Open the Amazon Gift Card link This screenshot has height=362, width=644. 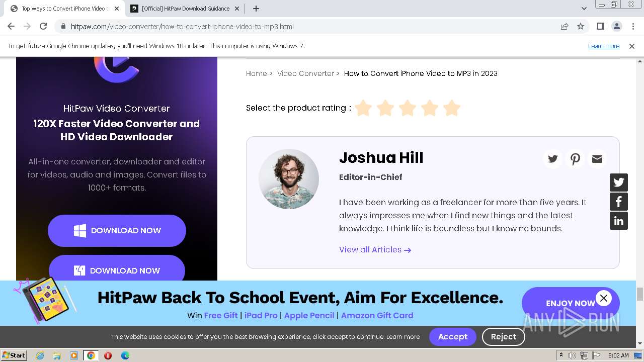(x=377, y=316)
